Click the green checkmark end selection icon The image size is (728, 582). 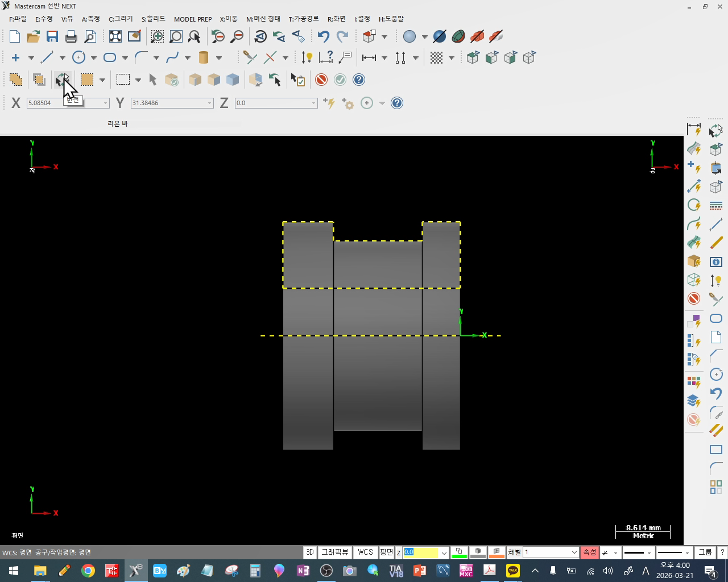[340, 80]
